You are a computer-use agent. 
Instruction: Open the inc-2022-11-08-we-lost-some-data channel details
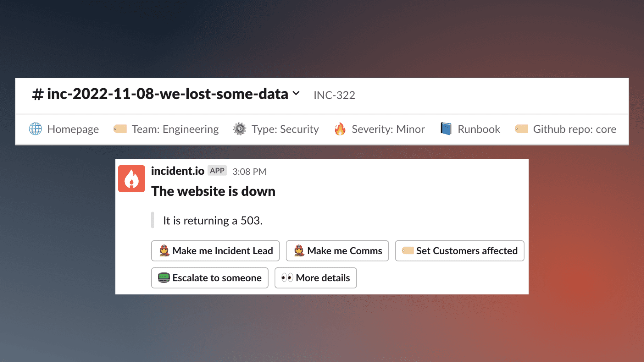167,94
